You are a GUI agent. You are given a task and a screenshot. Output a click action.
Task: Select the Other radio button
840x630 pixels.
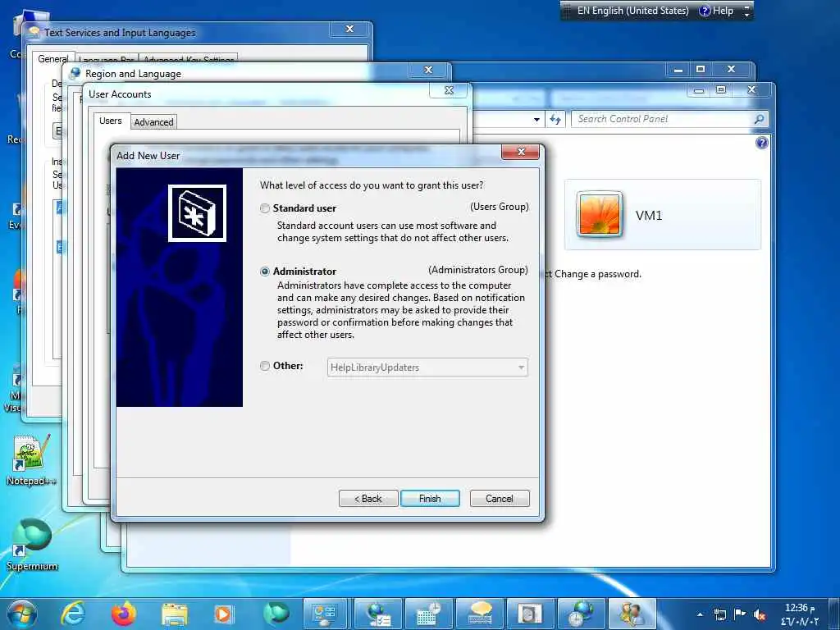(265, 366)
